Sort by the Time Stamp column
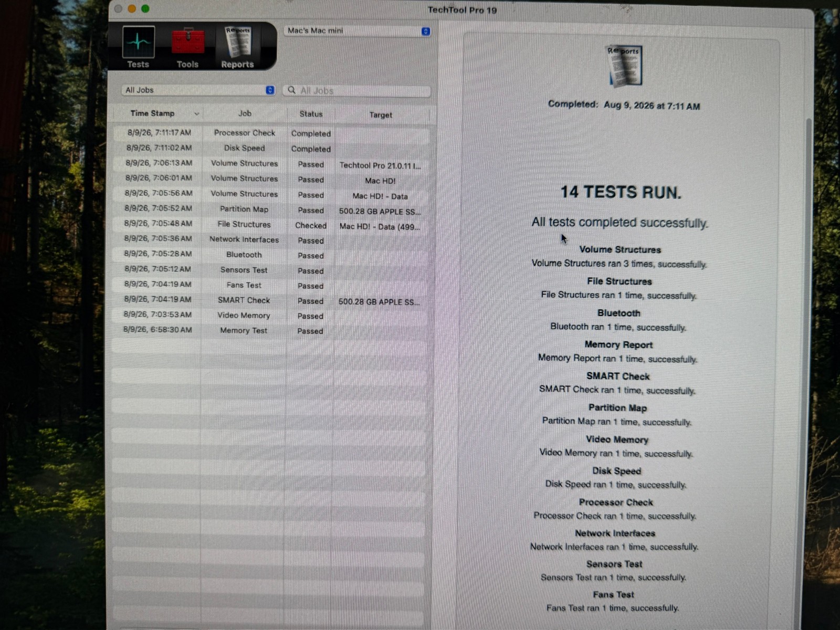 (x=152, y=113)
